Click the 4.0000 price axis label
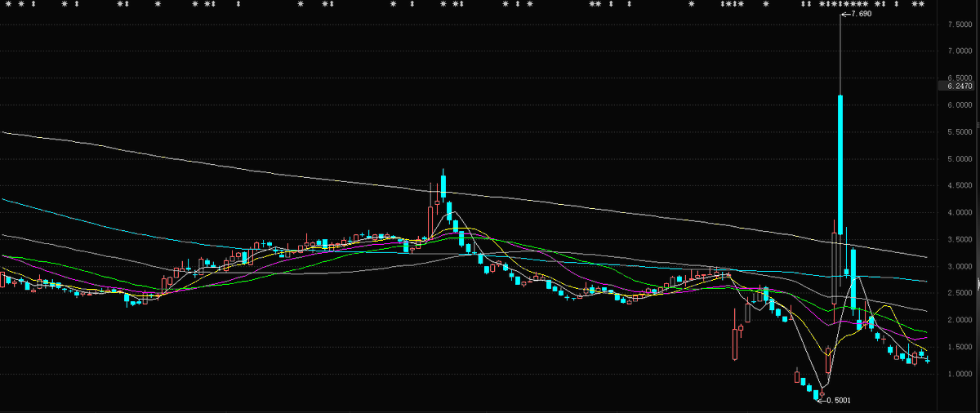The height and width of the screenshot is (413, 980). (x=960, y=213)
